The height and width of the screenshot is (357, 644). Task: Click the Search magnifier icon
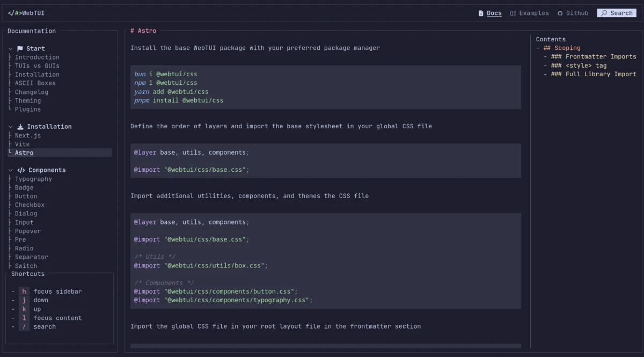tap(604, 13)
